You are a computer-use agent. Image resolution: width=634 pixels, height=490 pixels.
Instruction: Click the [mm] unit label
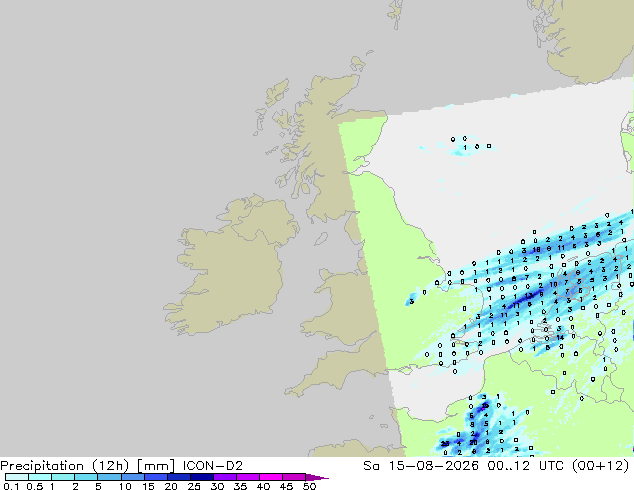pyautogui.click(x=156, y=466)
